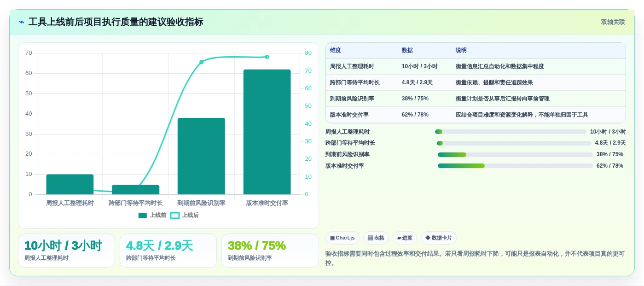644x286 pixels.
Task: Click the 版本准时交付率 progress bar
Action: coord(515,166)
